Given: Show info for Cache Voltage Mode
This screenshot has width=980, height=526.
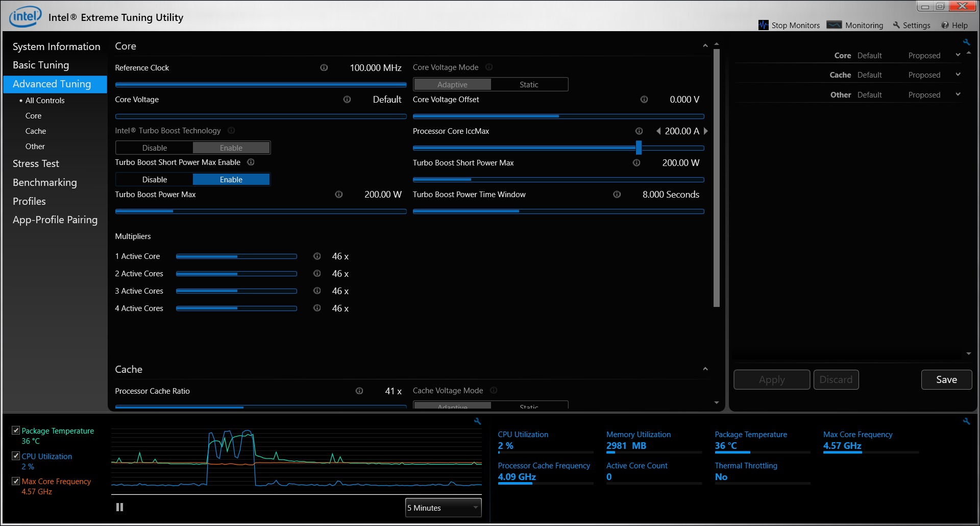Looking at the screenshot, I should (x=494, y=390).
